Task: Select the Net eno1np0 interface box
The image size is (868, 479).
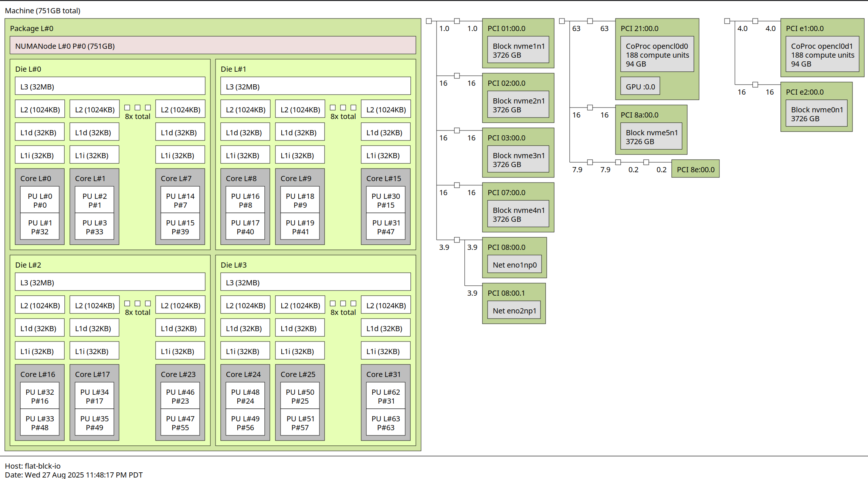Action: [x=514, y=265]
